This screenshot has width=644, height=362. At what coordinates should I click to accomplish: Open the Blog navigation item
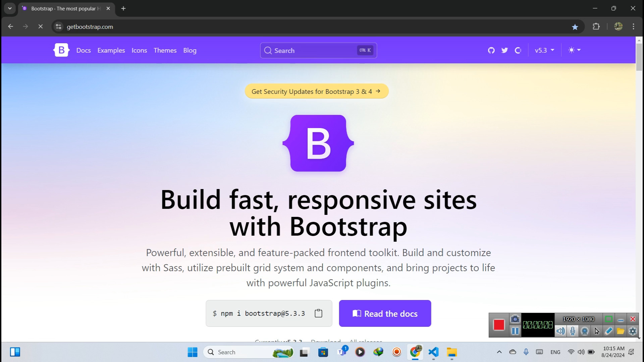(190, 50)
